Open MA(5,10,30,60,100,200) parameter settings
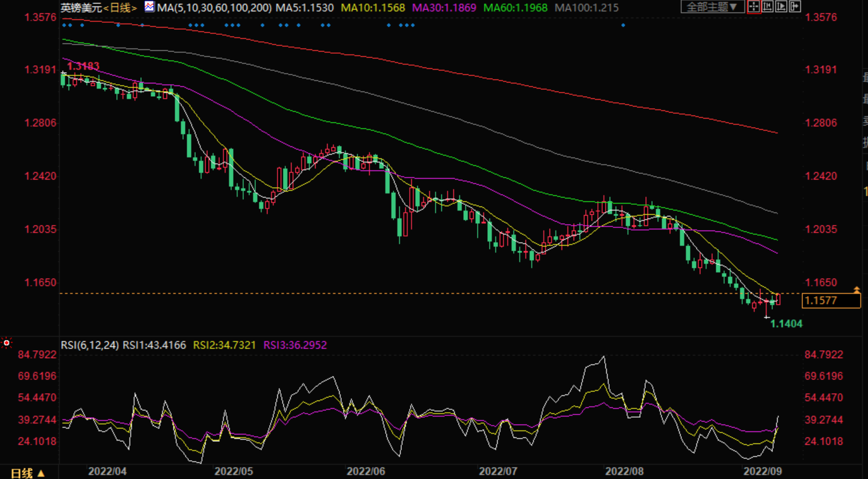The image size is (868, 479). click(214, 8)
